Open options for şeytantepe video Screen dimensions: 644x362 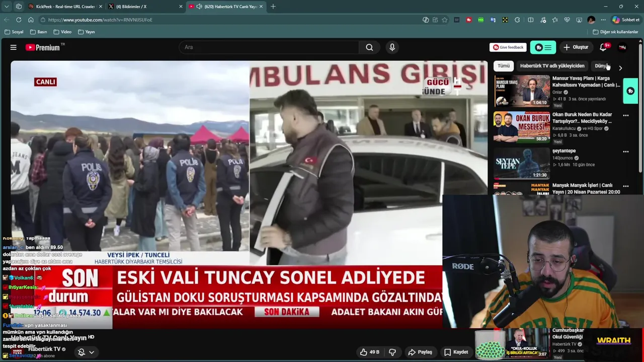click(x=626, y=151)
